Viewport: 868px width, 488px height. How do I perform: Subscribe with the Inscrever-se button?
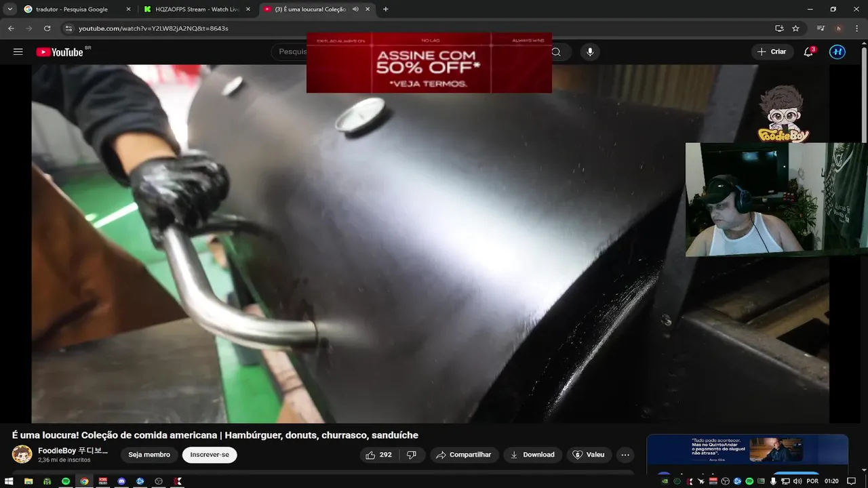(210, 455)
